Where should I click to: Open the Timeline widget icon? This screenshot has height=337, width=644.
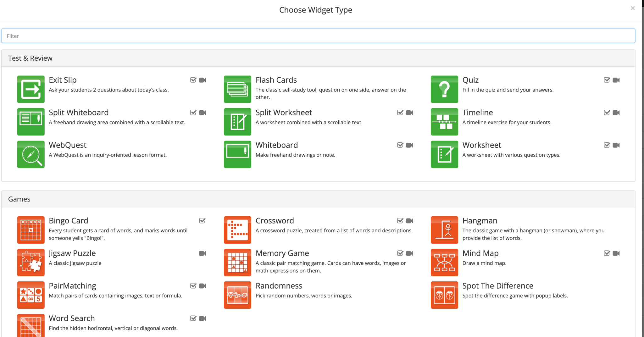click(444, 122)
